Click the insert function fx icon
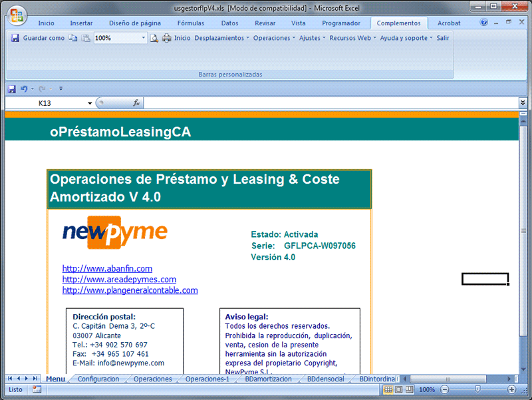532x400 pixels. click(136, 103)
